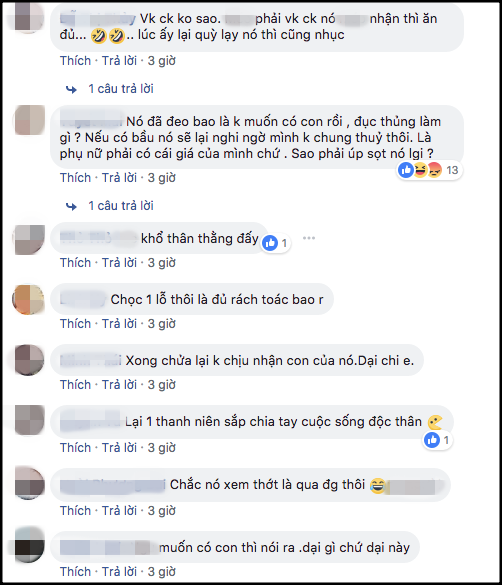The width and height of the screenshot is (502, 585).
Task: Click reply arrow icon under 'đeo bao' comment
Action: 71,206
